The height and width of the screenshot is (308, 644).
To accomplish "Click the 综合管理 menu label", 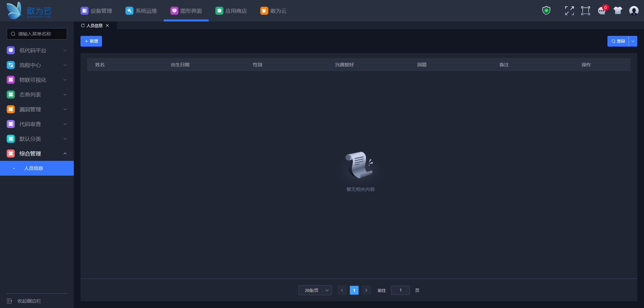I will coord(30,153).
